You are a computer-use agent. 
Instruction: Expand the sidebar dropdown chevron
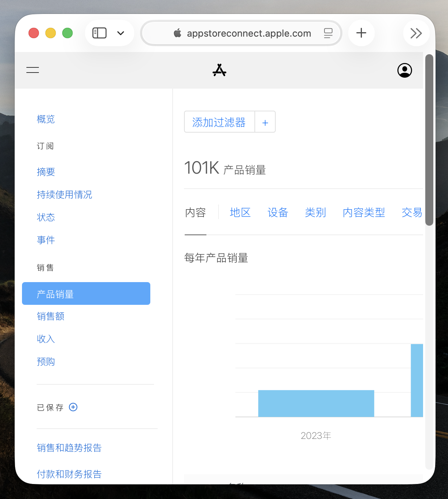tap(121, 33)
